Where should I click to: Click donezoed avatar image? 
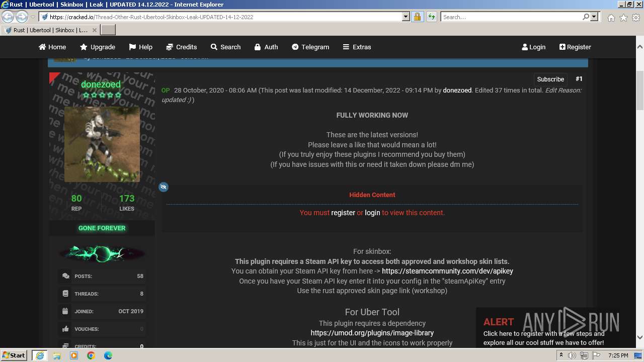click(102, 144)
